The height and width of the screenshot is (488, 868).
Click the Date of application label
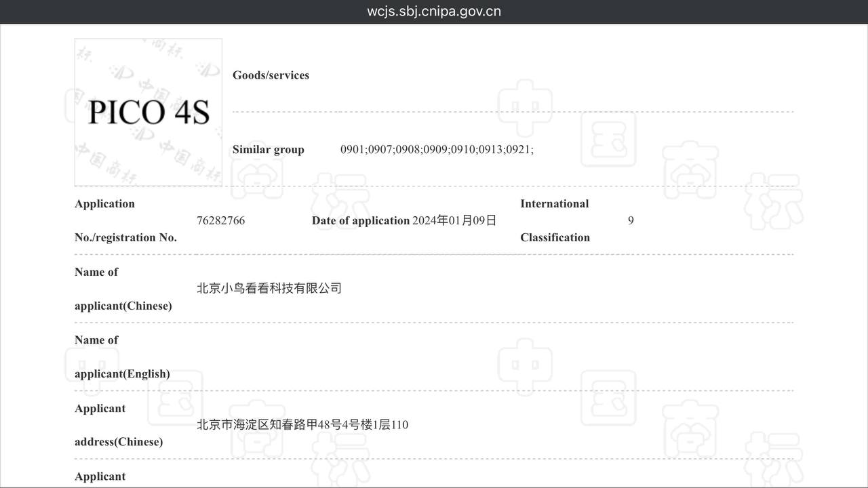(x=360, y=221)
